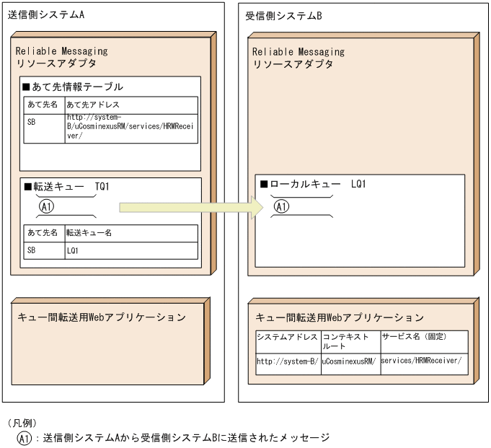Click the あて先アドレス column header

coord(131,105)
